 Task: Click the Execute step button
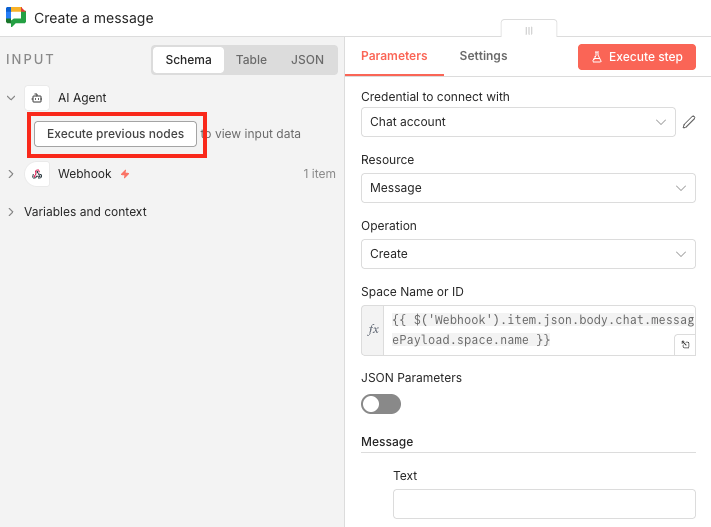click(636, 57)
